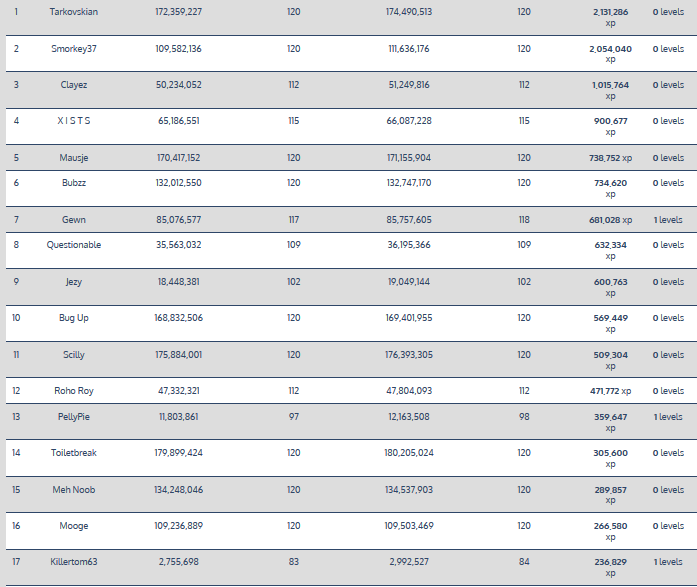Screen dimensions: 697x587
Task: Select player X I S T S
Action: 73,121
